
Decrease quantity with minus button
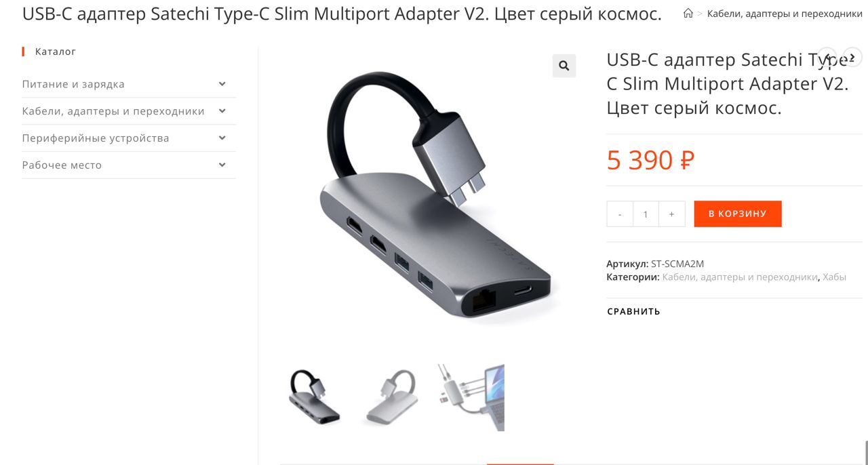(620, 214)
